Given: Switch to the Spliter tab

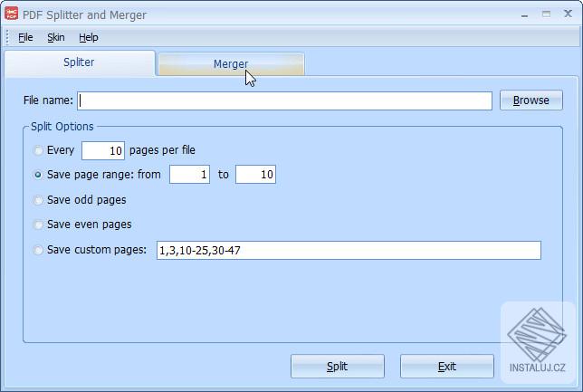Looking at the screenshot, I should [79, 62].
